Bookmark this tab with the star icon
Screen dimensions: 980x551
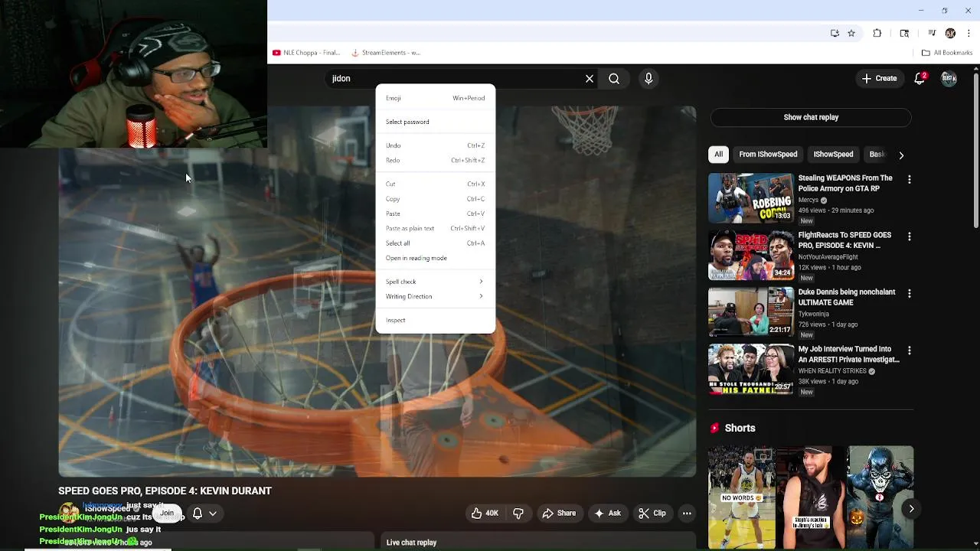(851, 33)
